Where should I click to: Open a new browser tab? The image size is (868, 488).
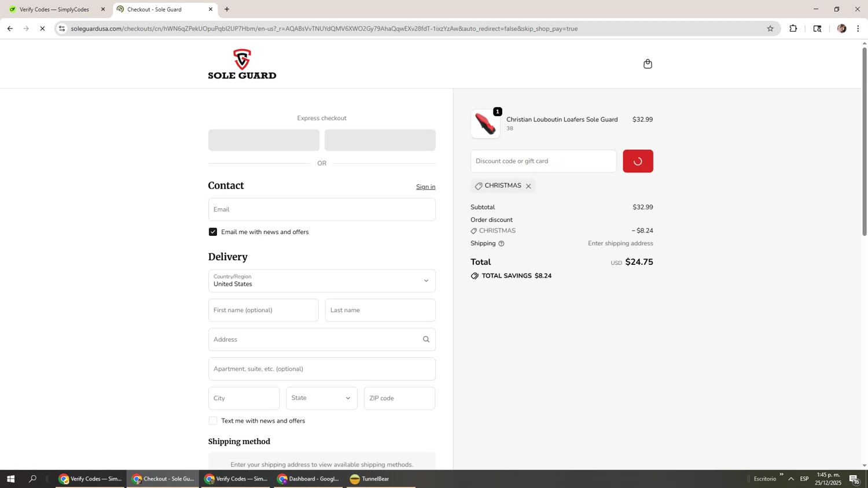click(227, 9)
